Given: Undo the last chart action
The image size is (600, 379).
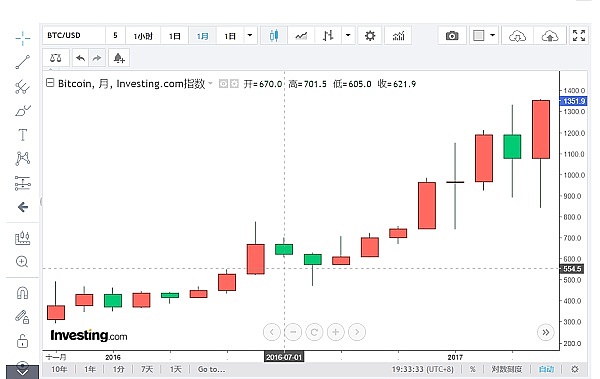Looking at the screenshot, I should [80, 58].
